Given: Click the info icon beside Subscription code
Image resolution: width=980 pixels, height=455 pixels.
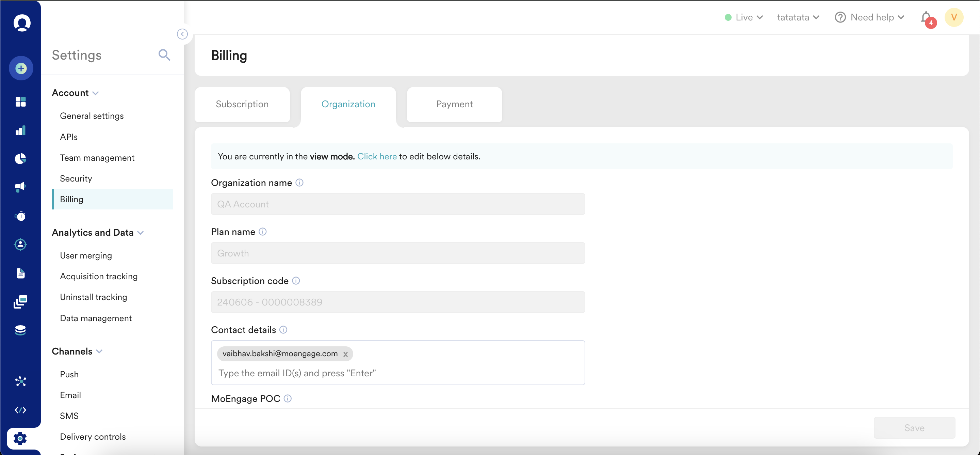Looking at the screenshot, I should pyautogui.click(x=296, y=281).
